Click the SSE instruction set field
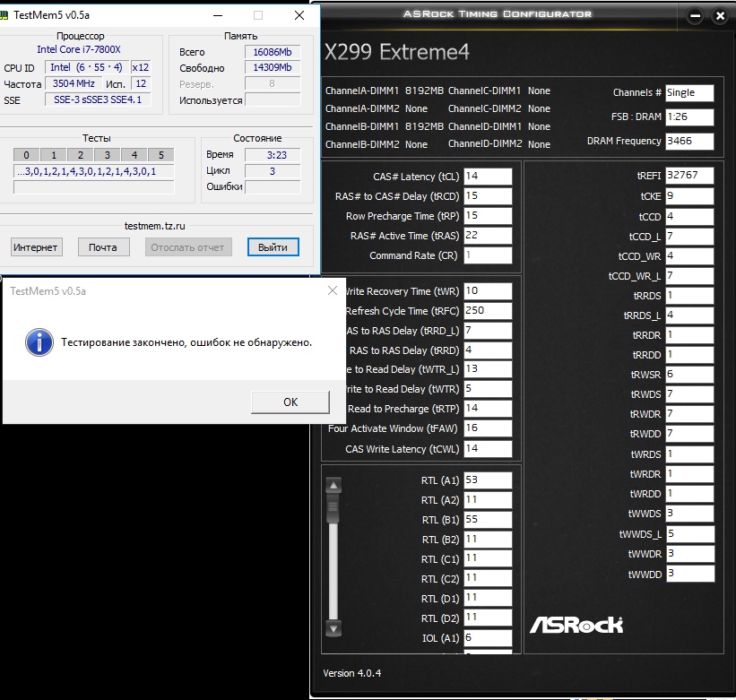The width and height of the screenshot is (736, 700). (98, 99)
